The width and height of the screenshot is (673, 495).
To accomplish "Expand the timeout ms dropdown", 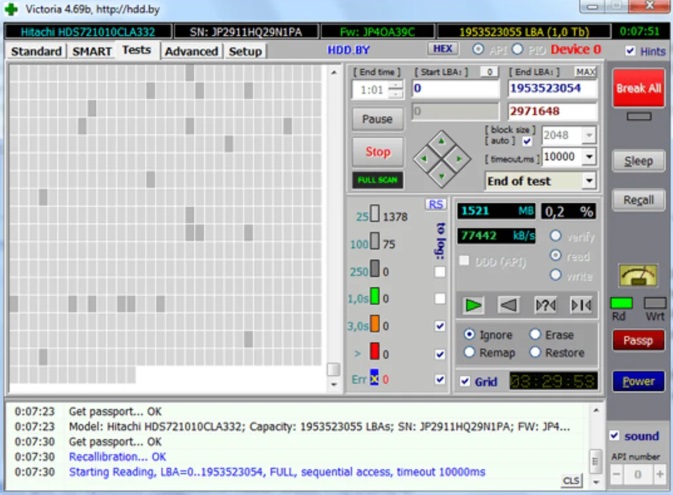I will coord(589,157).
